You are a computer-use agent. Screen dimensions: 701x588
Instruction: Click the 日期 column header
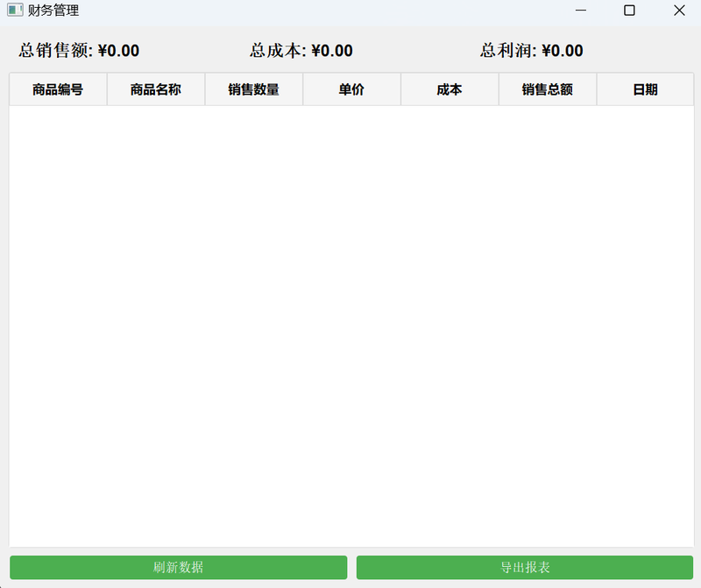tap(645, 89)
